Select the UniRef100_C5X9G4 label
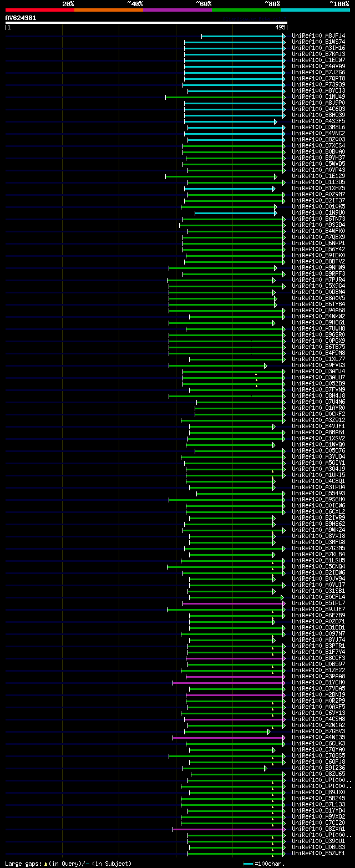 click(318, 286)
